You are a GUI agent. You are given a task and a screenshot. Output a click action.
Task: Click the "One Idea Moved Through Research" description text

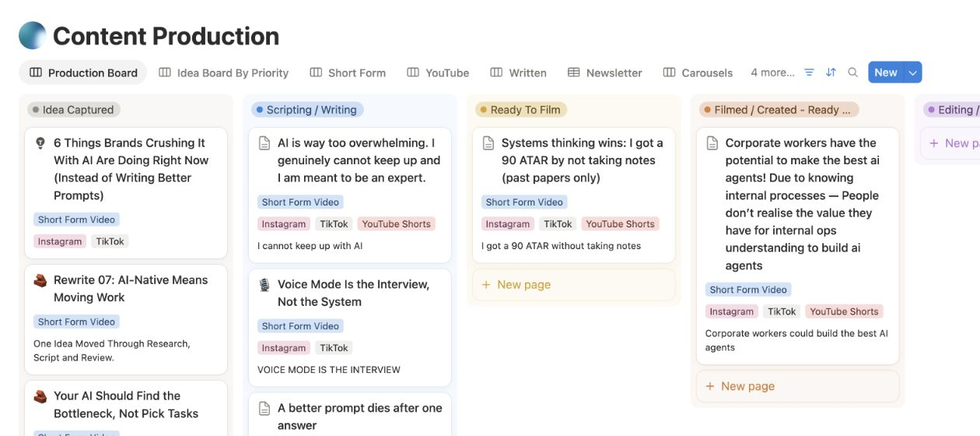(112, 350)
